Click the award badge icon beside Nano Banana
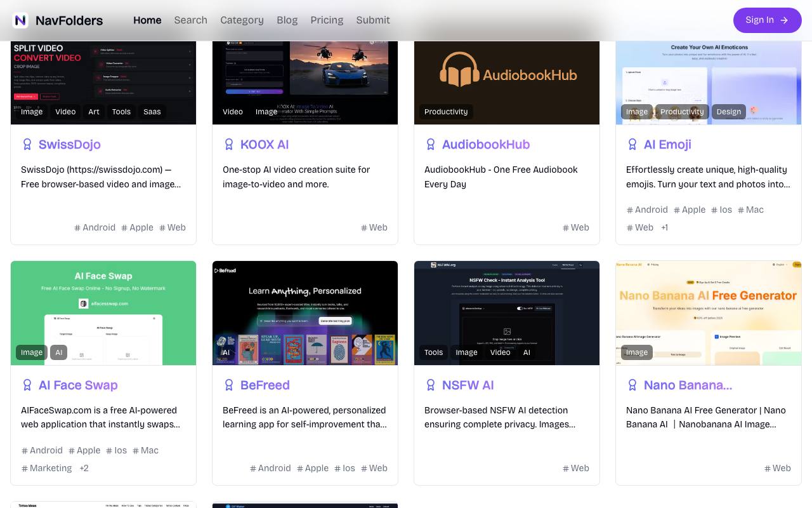This screenshot has height=508, width=812. click(632, 385)
